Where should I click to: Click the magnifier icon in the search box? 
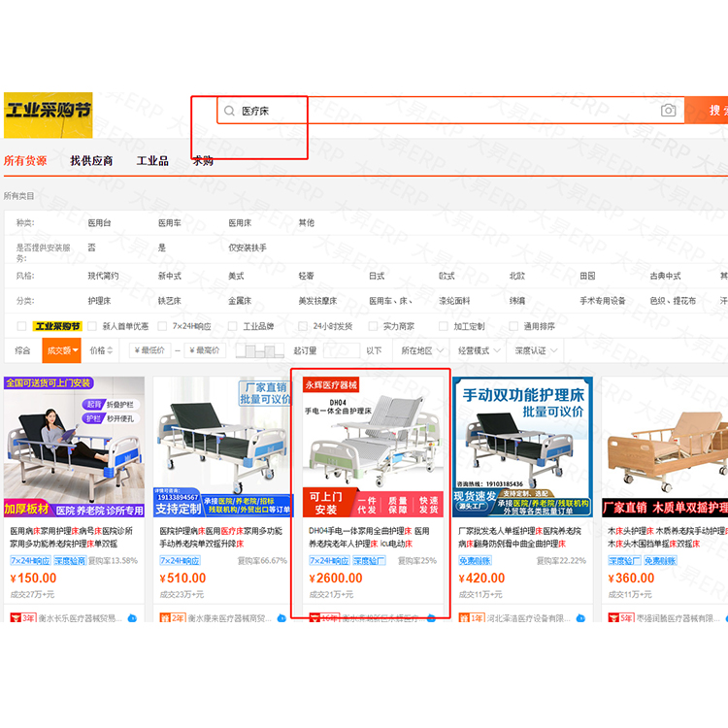(229, 111)
